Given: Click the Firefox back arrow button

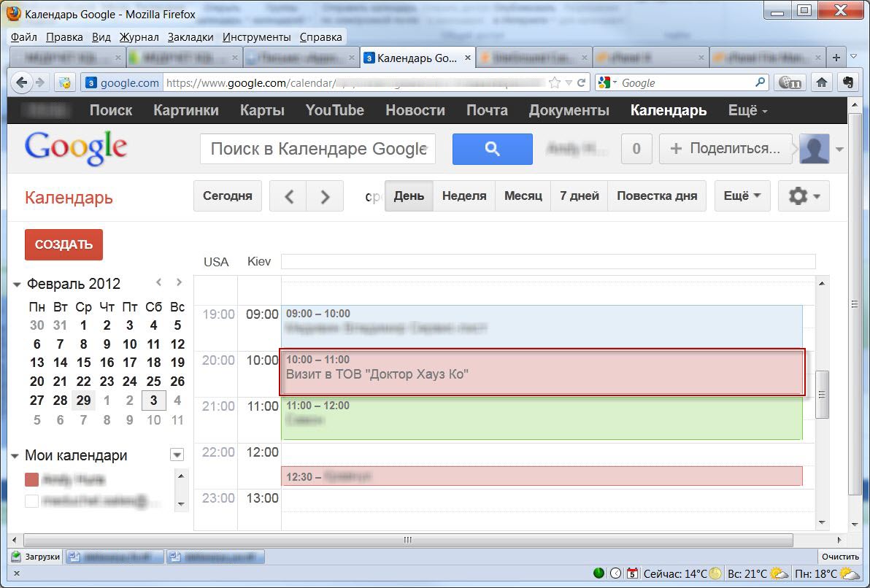Looking at the screenshot, I should coord(22,82).
